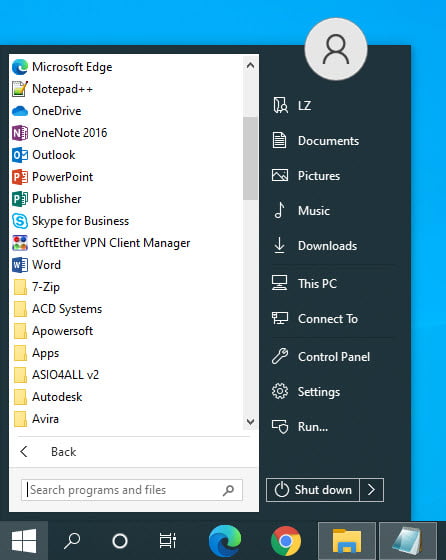Open File Explorer from the taskbar

347,541
